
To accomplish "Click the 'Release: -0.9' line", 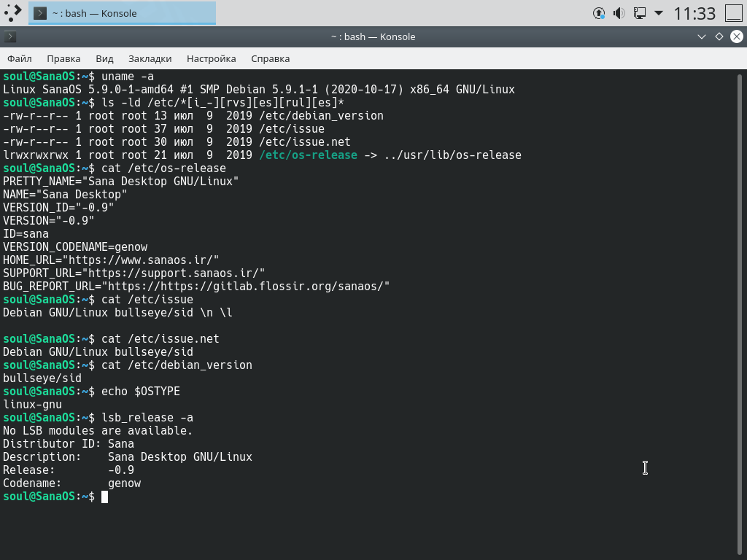I will point(69,470).
